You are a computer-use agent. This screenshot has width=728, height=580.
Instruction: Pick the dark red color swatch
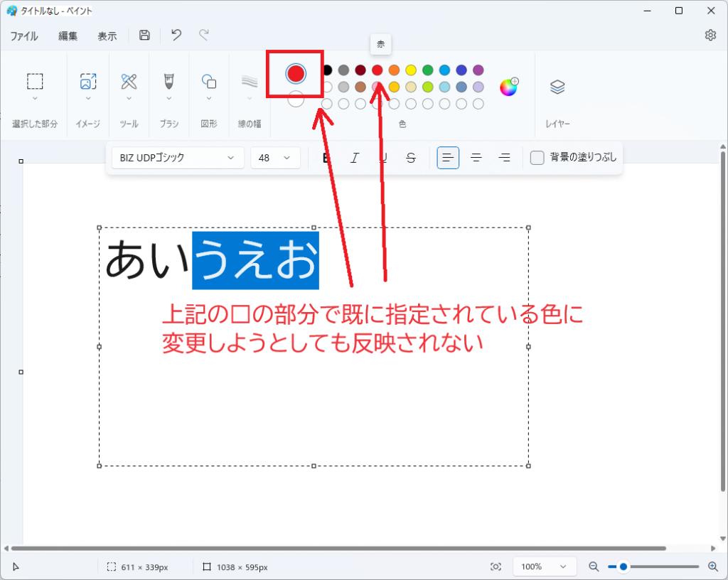pyautogui.click(x=360, y=70)
